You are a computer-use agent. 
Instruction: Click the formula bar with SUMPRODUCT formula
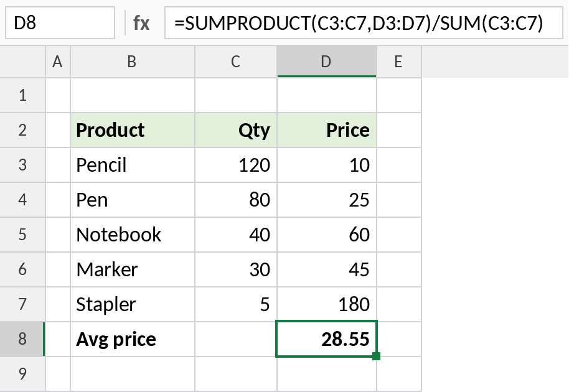(x=364, y=23)
